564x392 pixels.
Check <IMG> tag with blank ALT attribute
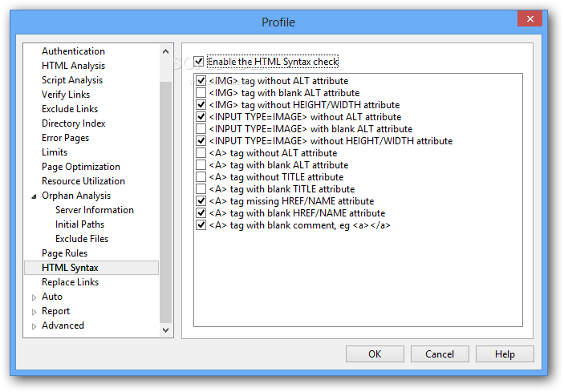(x=201, y=93)
